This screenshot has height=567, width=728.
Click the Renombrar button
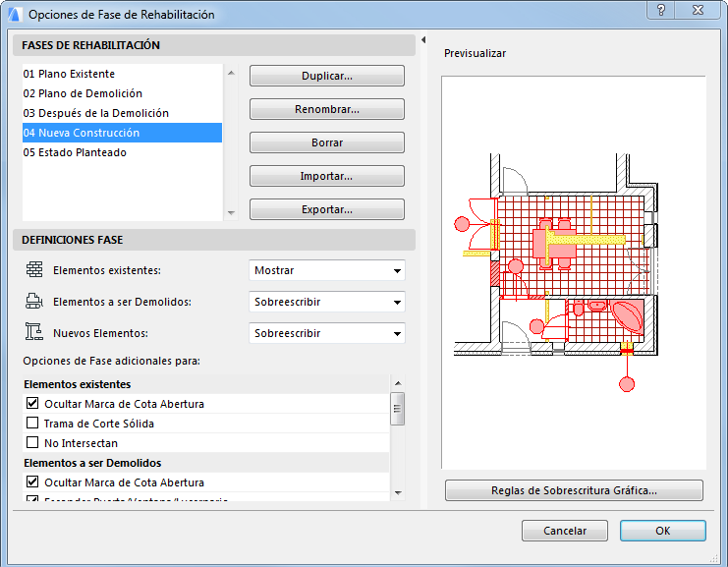tap(327, 109)
